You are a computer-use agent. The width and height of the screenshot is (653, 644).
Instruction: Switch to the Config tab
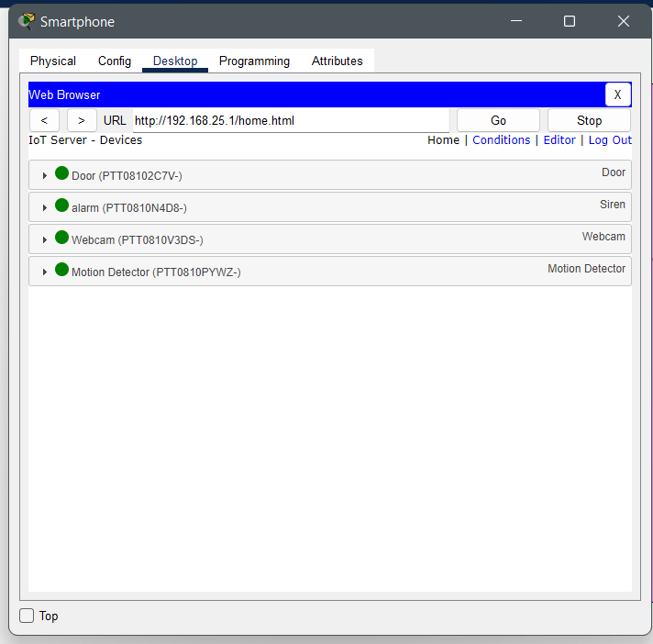[115, 61]
